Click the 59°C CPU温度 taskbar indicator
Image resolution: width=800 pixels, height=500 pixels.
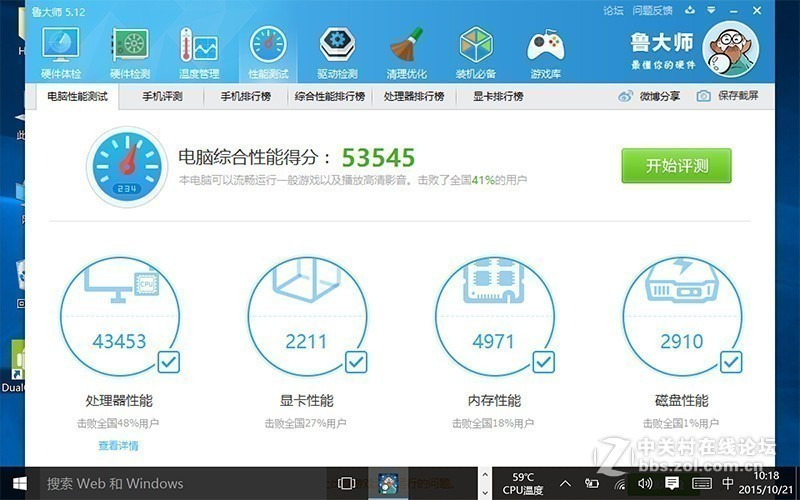(x=522, y=484)
